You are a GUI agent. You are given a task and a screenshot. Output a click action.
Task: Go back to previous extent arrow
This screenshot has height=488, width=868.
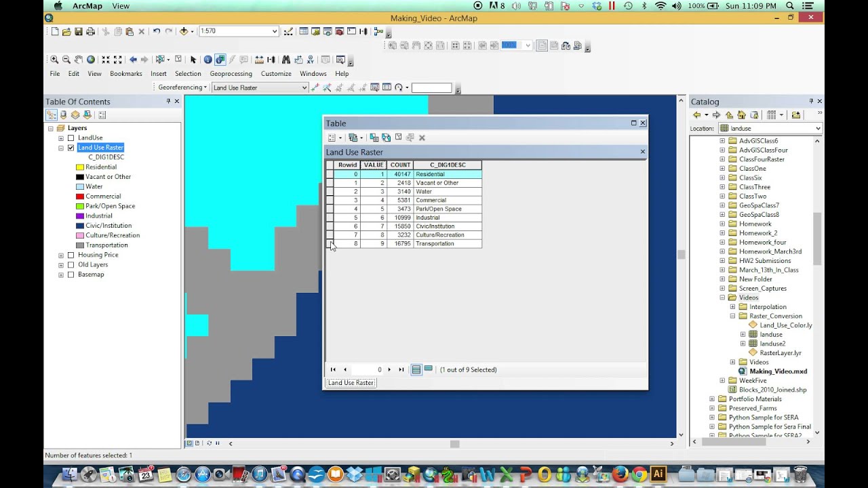(x=133, y=60)
